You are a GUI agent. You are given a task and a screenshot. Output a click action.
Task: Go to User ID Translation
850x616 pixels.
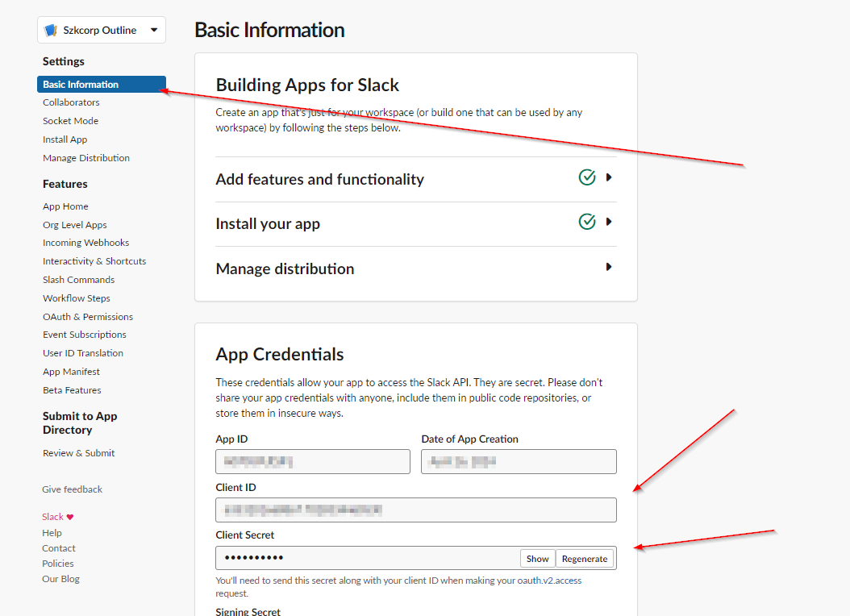pyautogui.click(x=83, y=353)
